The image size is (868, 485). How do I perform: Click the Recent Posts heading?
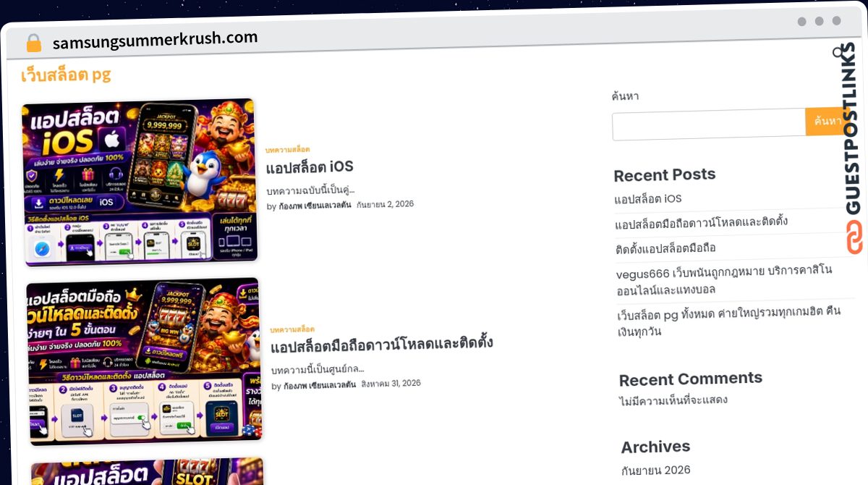(x=665, y=175)
